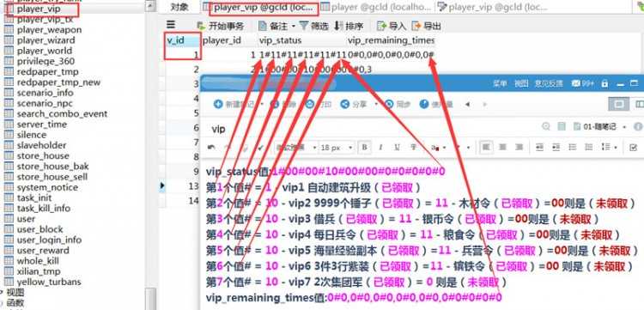The width and height of the screenshot is (644, 310).
Task: Click the back navigation arrow in note app
Action: point(467,104)
